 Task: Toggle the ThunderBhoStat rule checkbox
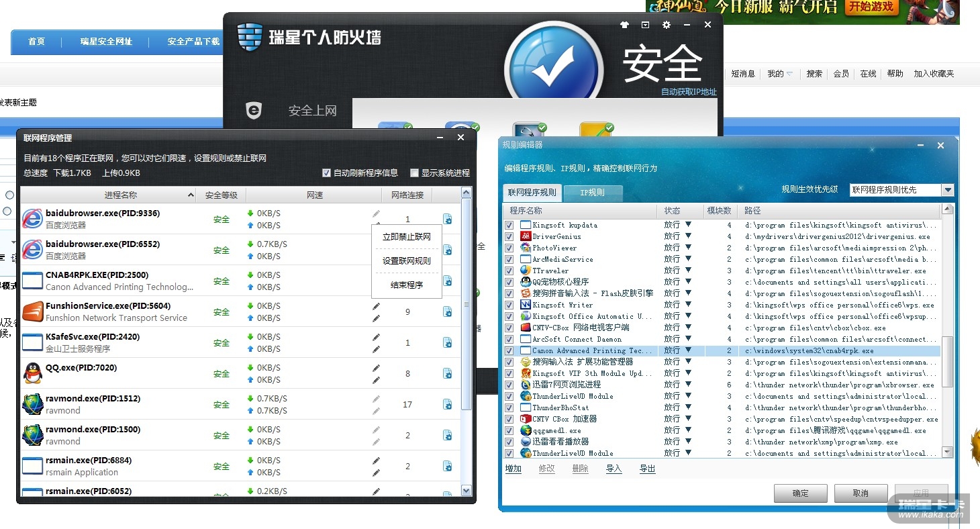coord(509,407)
